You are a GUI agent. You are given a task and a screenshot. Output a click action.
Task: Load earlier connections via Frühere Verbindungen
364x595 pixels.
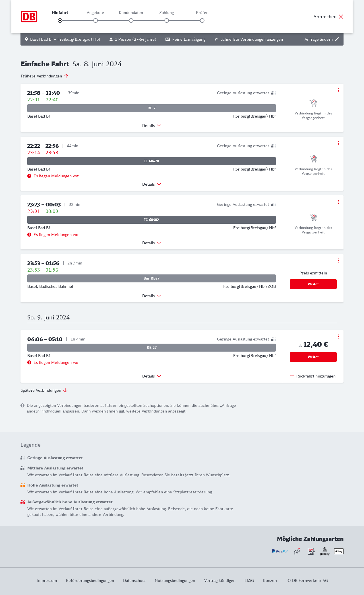45,76
